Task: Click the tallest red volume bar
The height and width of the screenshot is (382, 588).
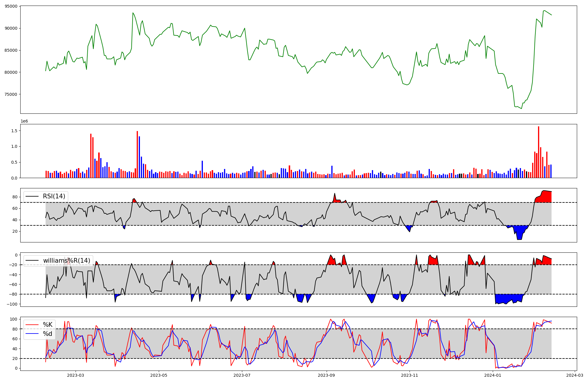Action: coord(539,152)
